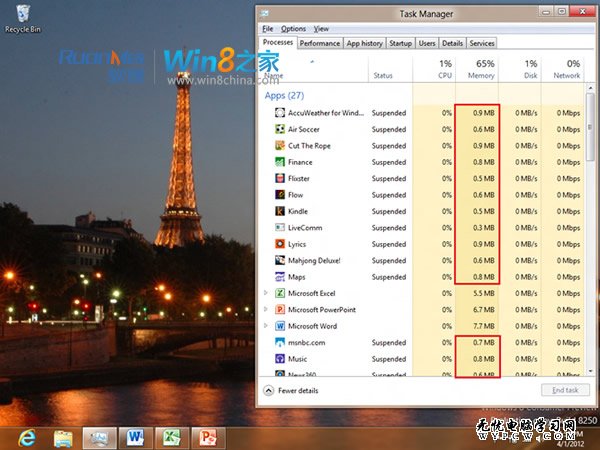Switch to Excel on the taskbar

point(172,439)
